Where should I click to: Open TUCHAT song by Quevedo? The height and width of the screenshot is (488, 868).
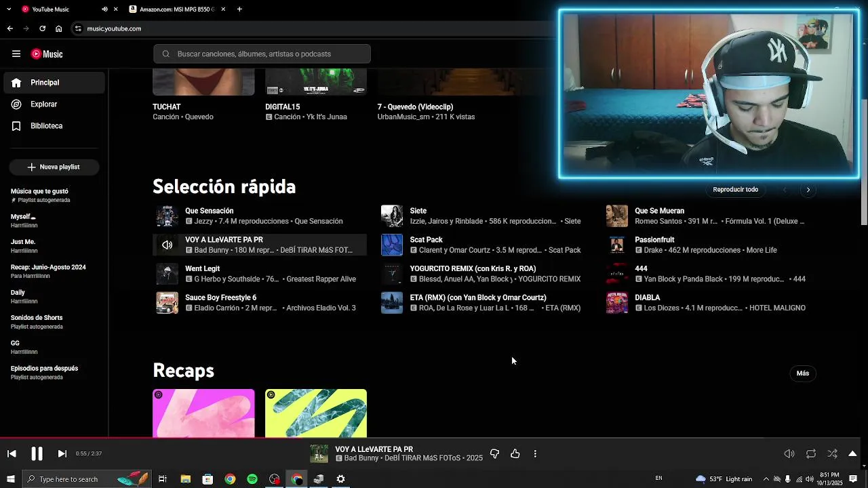point(167,107)
